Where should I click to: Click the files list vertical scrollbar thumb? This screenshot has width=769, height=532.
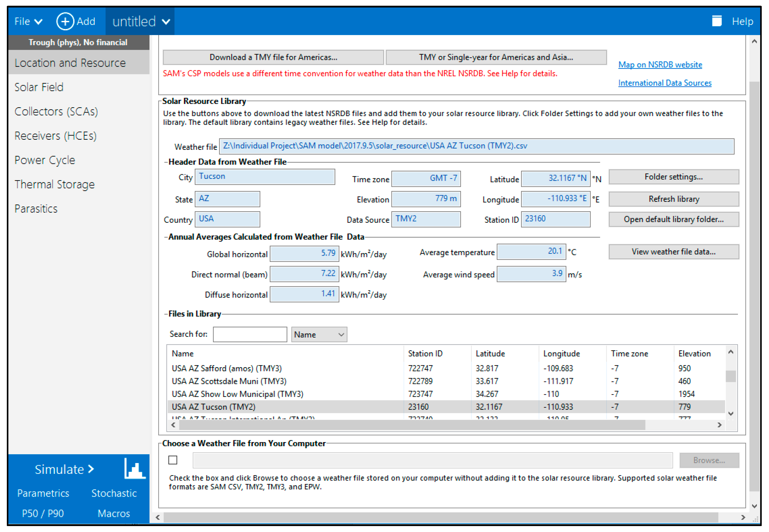pyautogui.click(x=731, y=377)
